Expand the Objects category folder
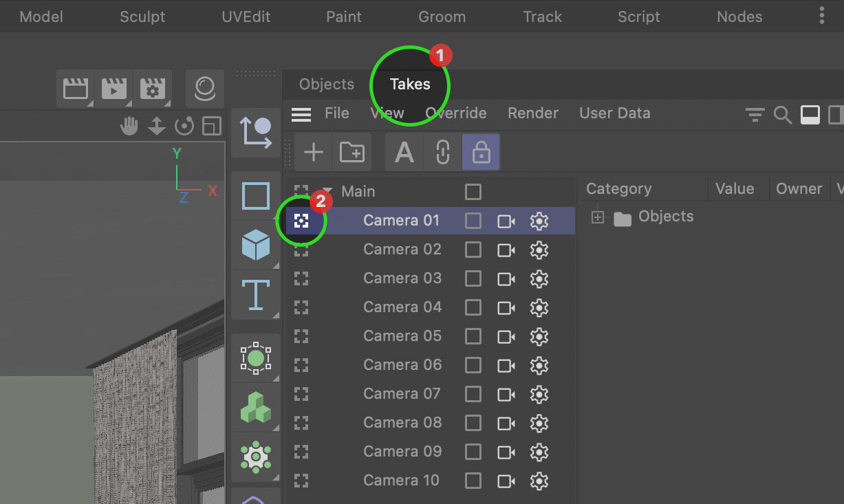 tap(598, 218)
